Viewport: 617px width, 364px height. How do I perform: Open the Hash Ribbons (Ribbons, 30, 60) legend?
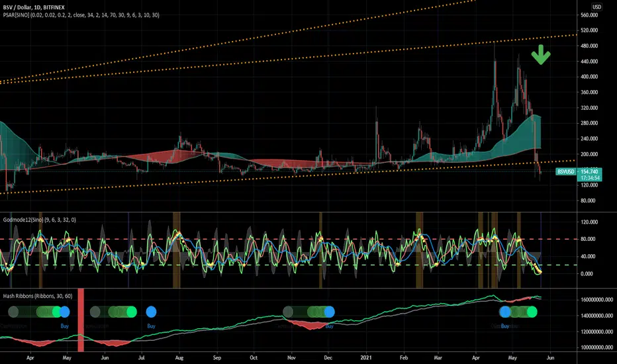(x=38, y=296)
